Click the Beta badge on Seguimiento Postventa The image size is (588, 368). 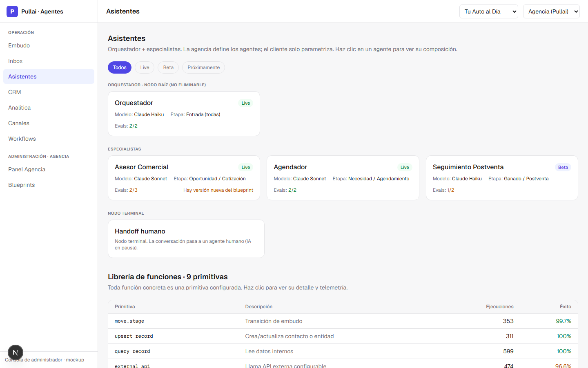pos(563,167)
